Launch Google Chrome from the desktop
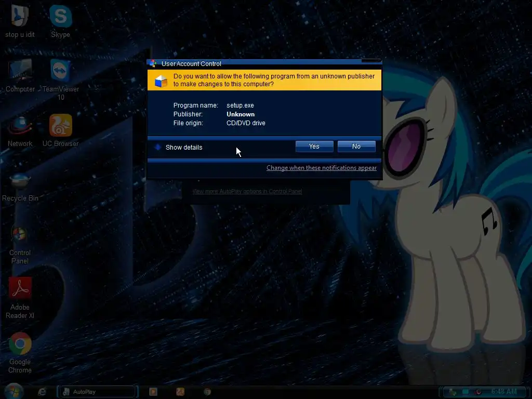This screenshot has width=532, height=399. [x=20, y=353]
